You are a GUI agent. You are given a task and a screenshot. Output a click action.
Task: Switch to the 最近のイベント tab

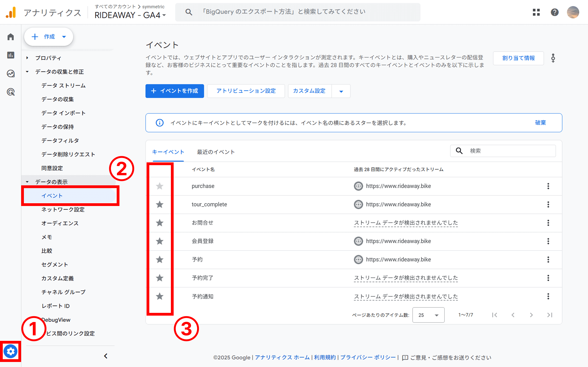[215, 152]
